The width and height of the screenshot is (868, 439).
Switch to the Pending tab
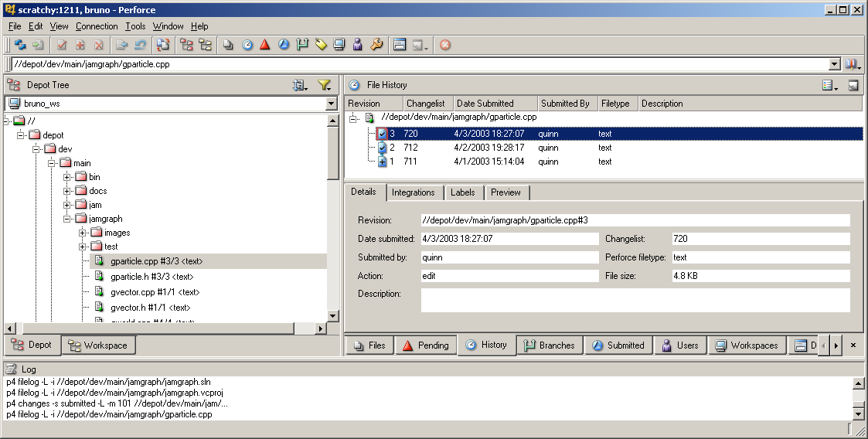[426, 345]
